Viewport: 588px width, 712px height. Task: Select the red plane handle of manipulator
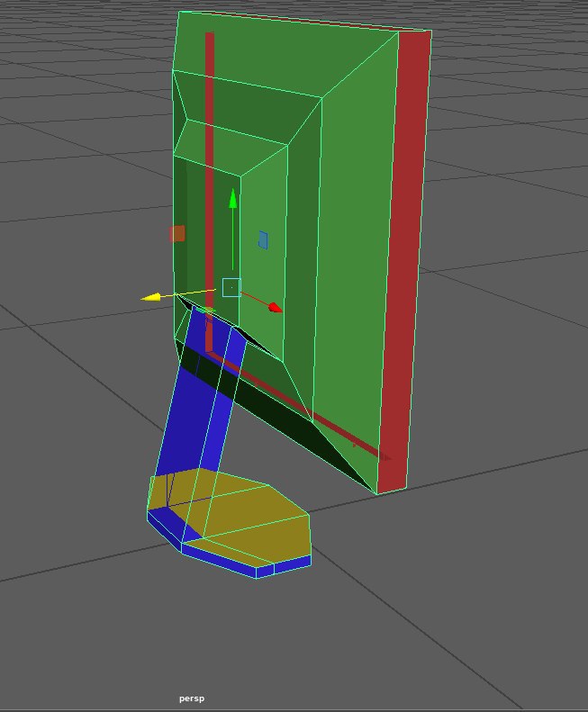point(177,234)
